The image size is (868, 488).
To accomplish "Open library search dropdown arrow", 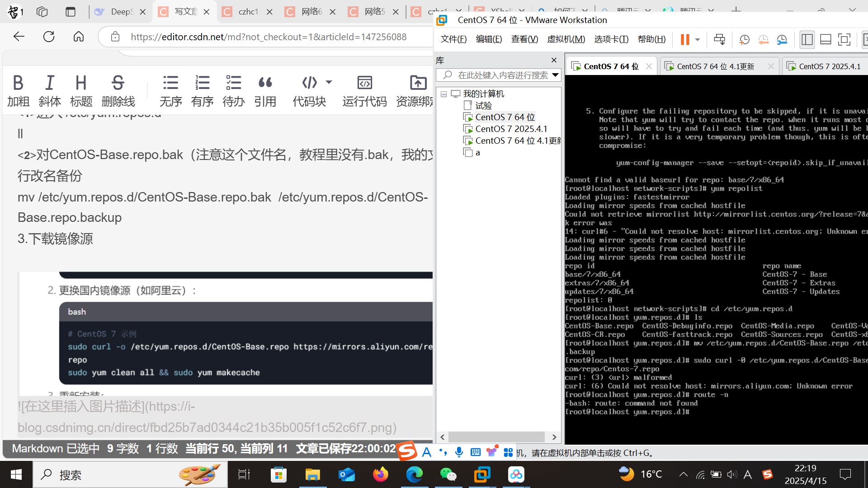I will (555, 75).
